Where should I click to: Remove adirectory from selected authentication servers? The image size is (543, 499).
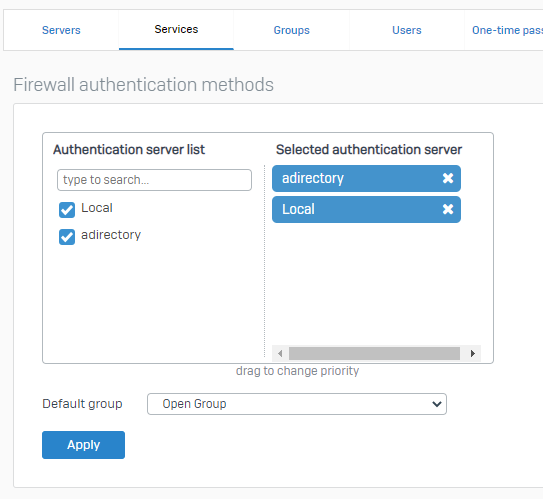(448, 178)
